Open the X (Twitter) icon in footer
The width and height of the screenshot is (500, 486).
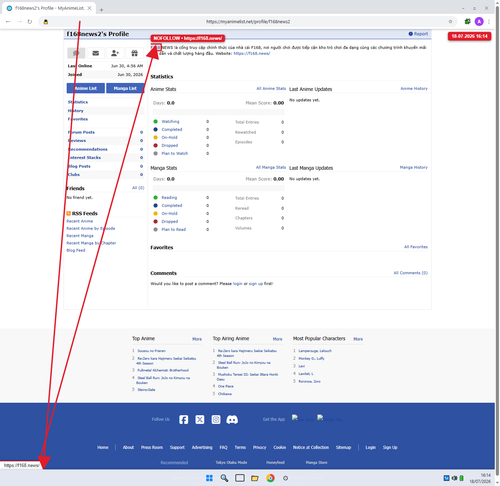point(200,420)
